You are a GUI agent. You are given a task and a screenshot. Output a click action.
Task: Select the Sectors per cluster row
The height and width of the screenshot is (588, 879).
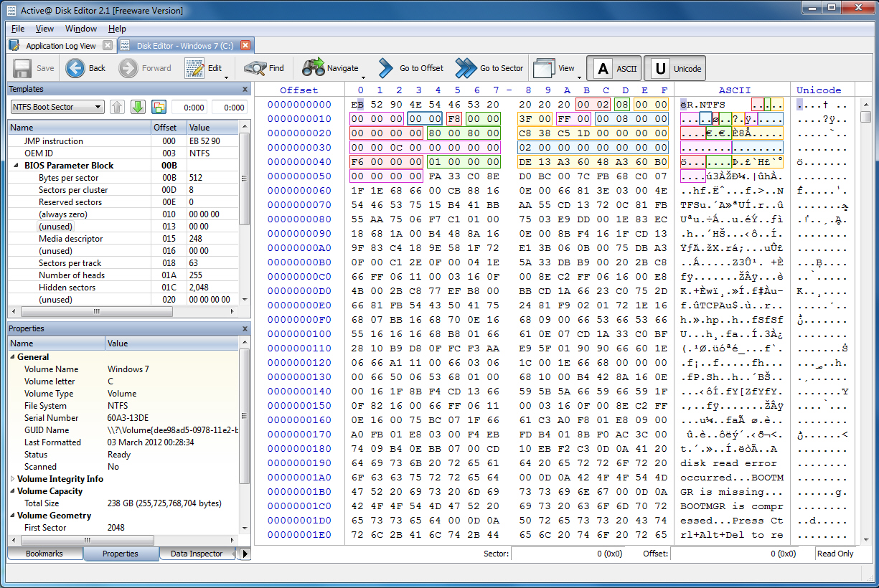(123, 190)
